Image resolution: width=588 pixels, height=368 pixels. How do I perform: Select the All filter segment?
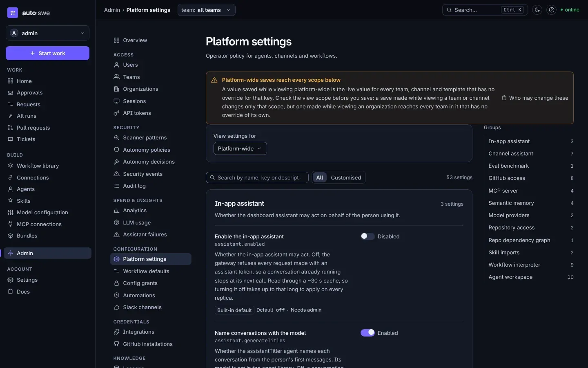point(320,177)
